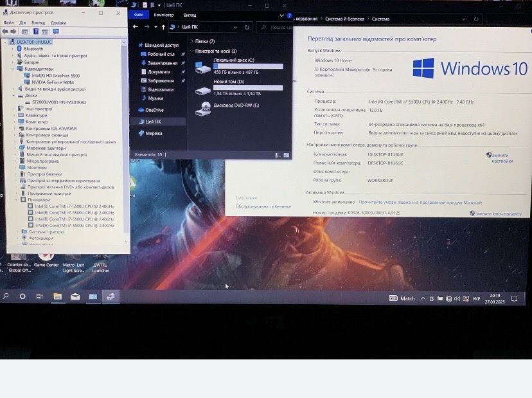532x398 pixels.
Task: Show hidden tray icons chevron
Action: click(x=423, y=298)
